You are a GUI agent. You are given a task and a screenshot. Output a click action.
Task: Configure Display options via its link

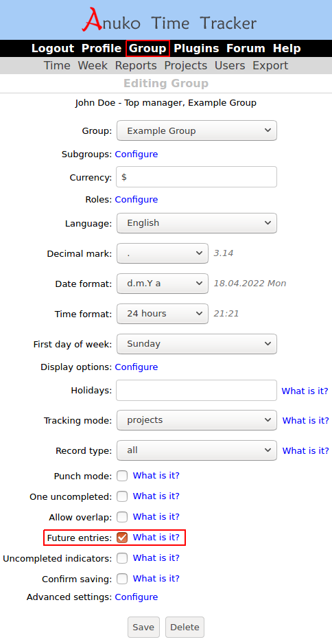click(137, 367)
